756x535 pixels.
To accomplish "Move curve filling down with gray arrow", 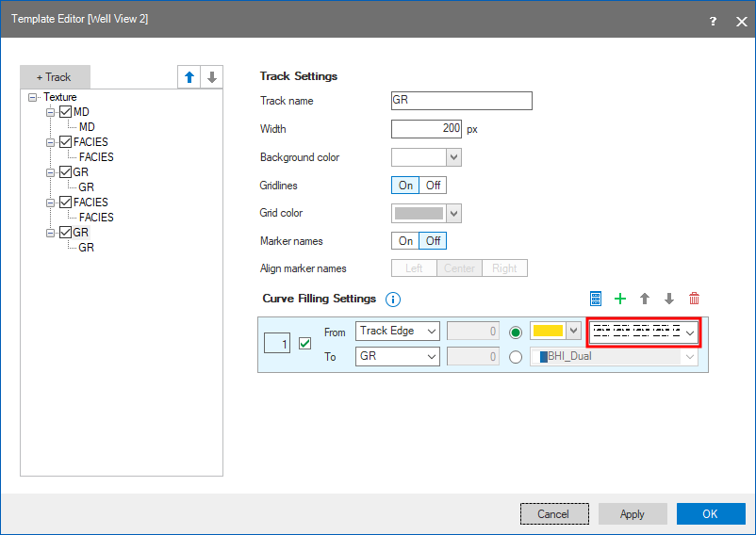I will (x=669, y=299).
